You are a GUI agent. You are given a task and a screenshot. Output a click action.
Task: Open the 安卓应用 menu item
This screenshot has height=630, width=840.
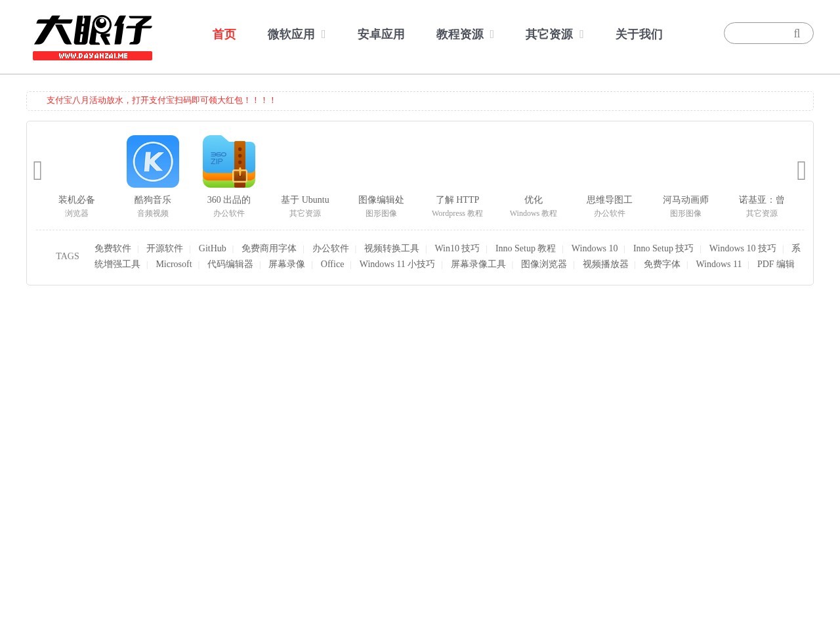(x=381, y=34)
